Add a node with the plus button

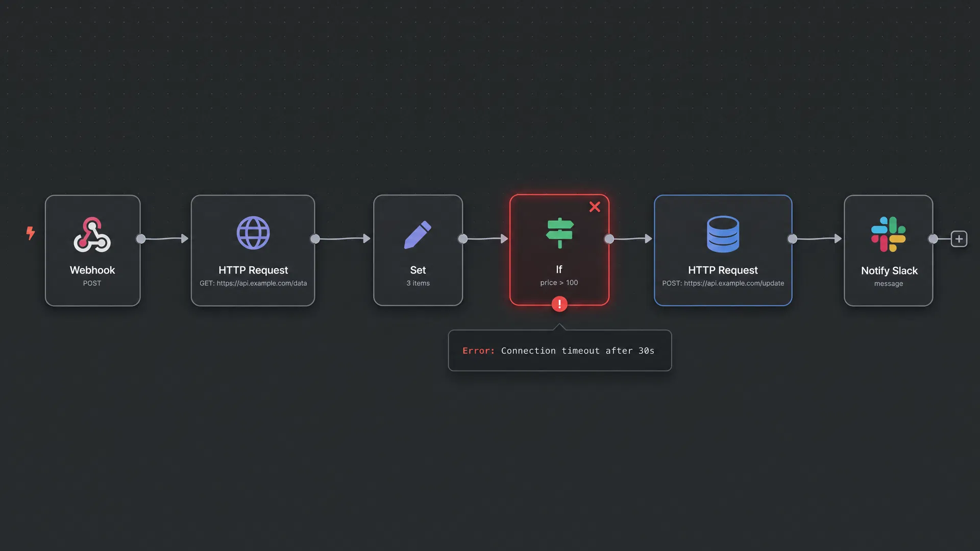point(959,239)
